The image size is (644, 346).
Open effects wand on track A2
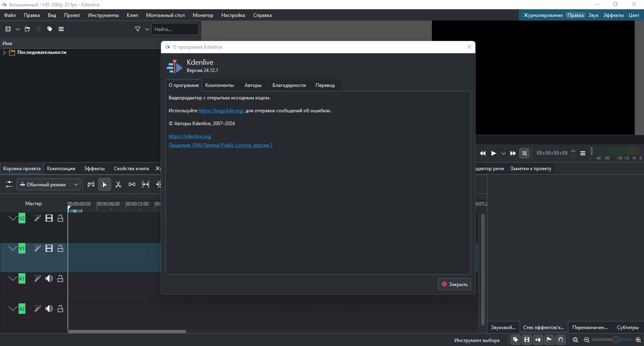pyautogui.click(x=37, y=309)
